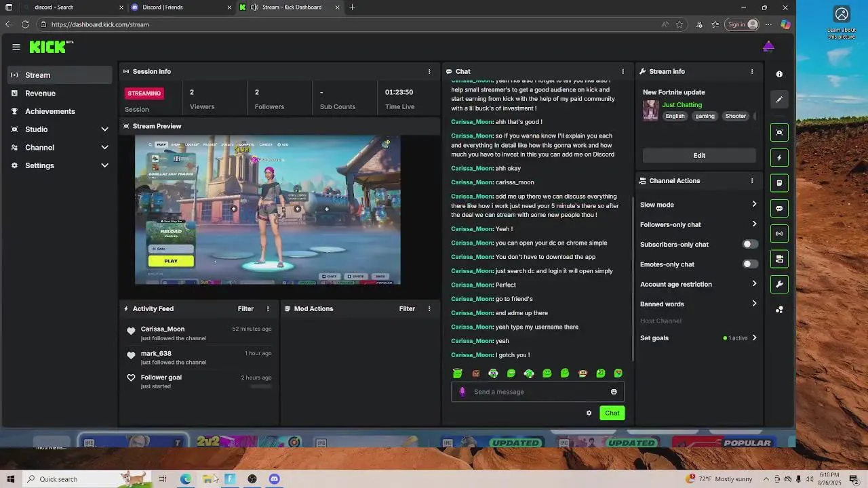Open Set goals chevron
This screenshot has height=488, width=868.
tap(754, 338)
